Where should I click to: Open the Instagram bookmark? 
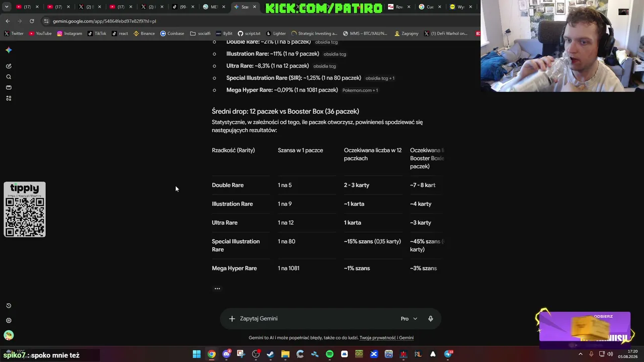69,34
